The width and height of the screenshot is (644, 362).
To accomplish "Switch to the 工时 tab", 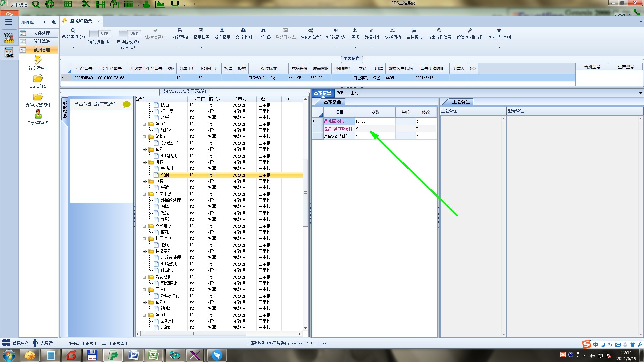I will tap(354, 93).
